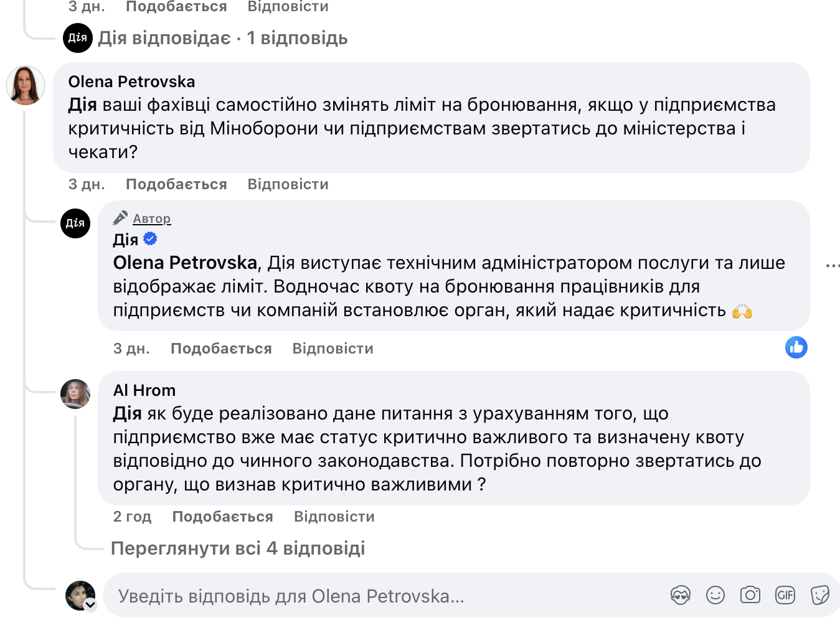Expand 'Дія відповідає · 1 відповідь' thread
Viewport: 840px width, 638px height.
223,38
